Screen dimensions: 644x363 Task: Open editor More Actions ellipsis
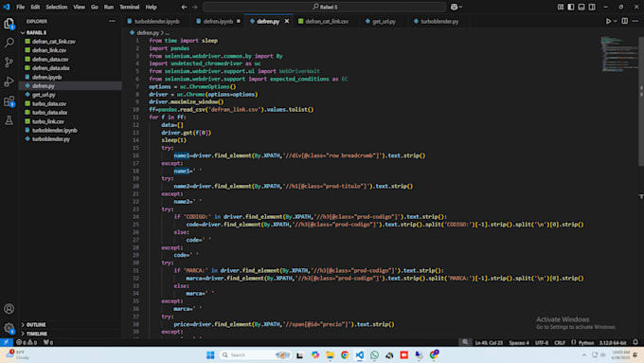click(635, 22)
